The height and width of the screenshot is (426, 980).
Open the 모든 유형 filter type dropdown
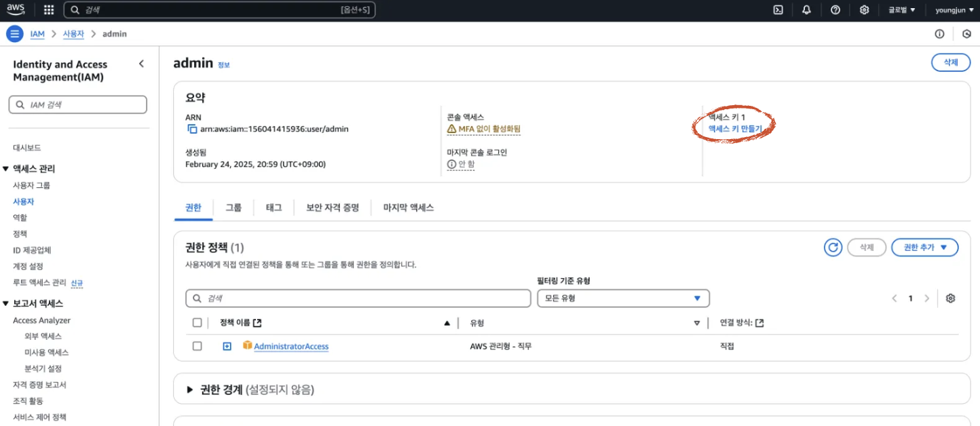click(623, 298)
